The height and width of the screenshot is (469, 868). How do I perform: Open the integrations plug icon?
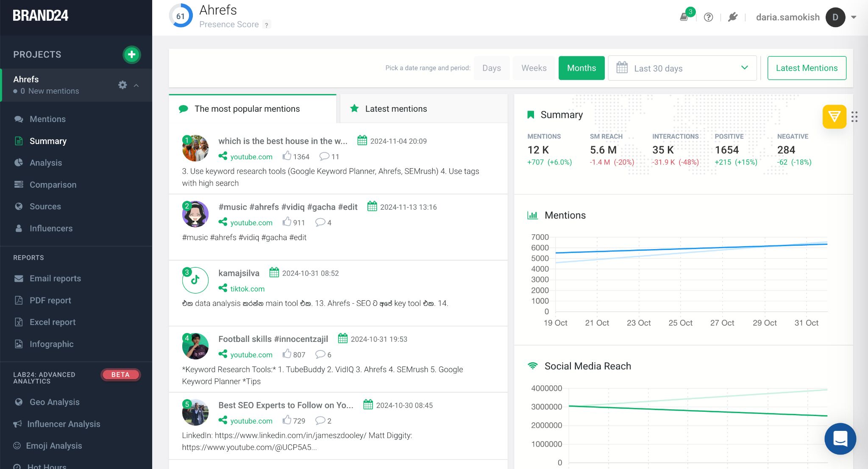733,17
